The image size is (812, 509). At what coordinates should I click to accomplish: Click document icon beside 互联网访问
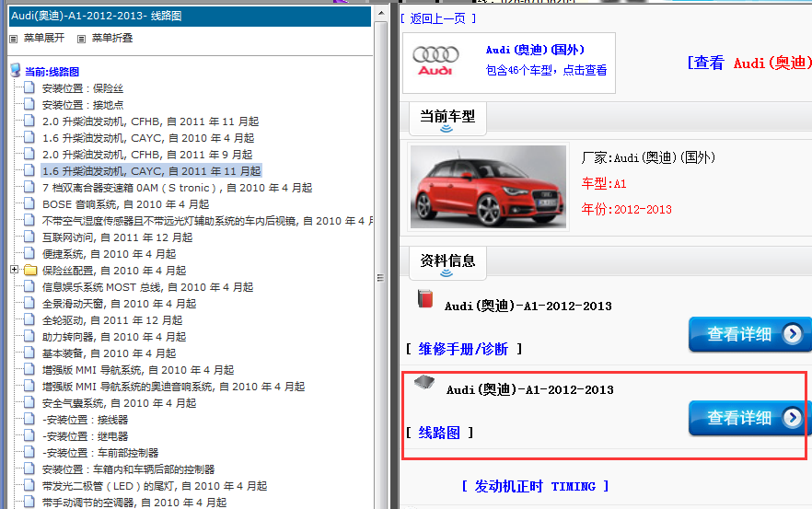click(x=30, y=237)
